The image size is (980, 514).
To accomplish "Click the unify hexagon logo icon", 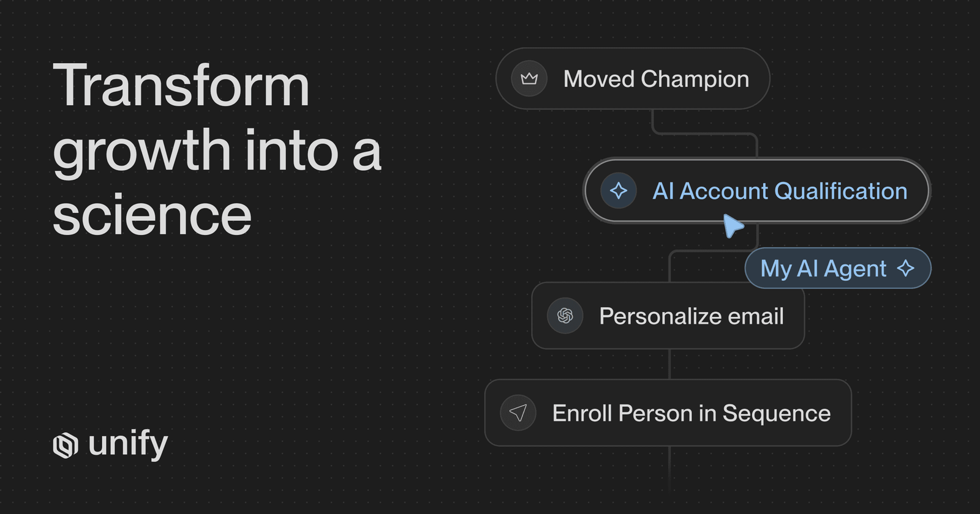I will (x=66, y=445).
